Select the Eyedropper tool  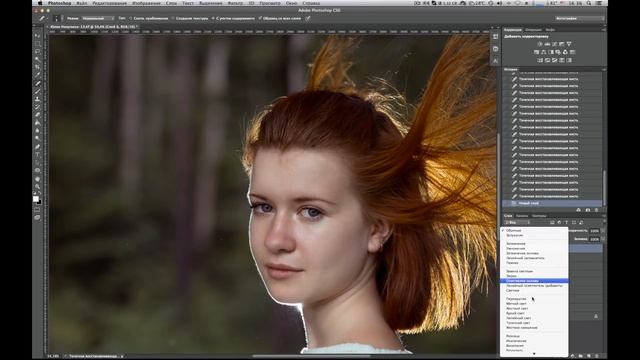37,76
